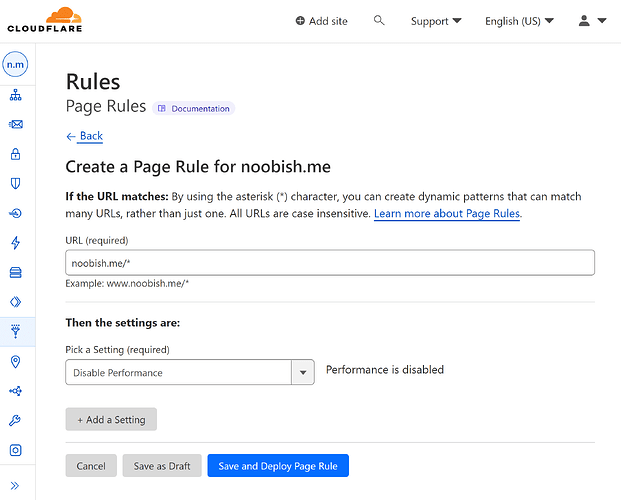This screenshot has height=500, width=621.
Task: Click 'Example: www.noobish.me/*' hint text
Action: [x=127, y=284]
